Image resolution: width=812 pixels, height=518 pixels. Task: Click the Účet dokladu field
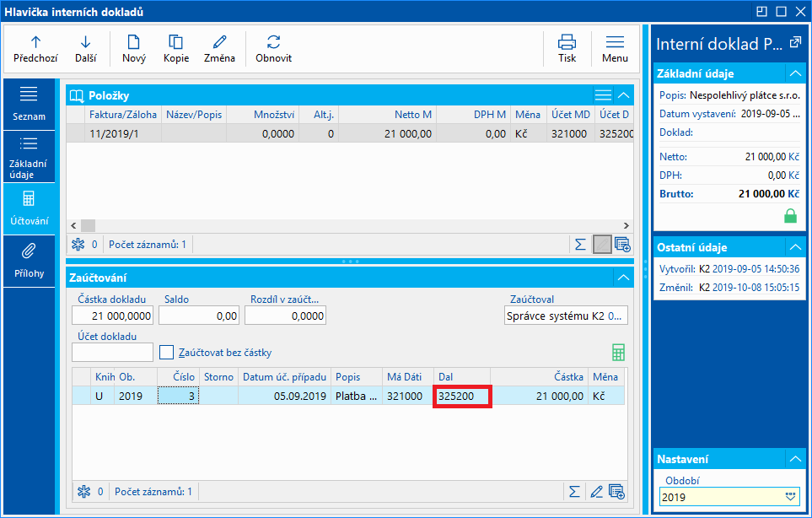click(112, 353)
